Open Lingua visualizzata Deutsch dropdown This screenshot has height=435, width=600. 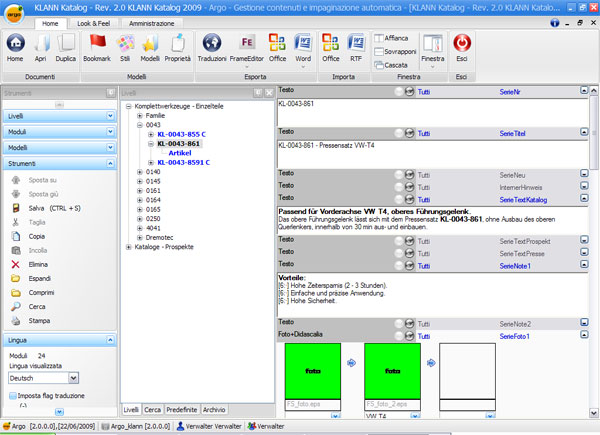[x=73, y=378]
